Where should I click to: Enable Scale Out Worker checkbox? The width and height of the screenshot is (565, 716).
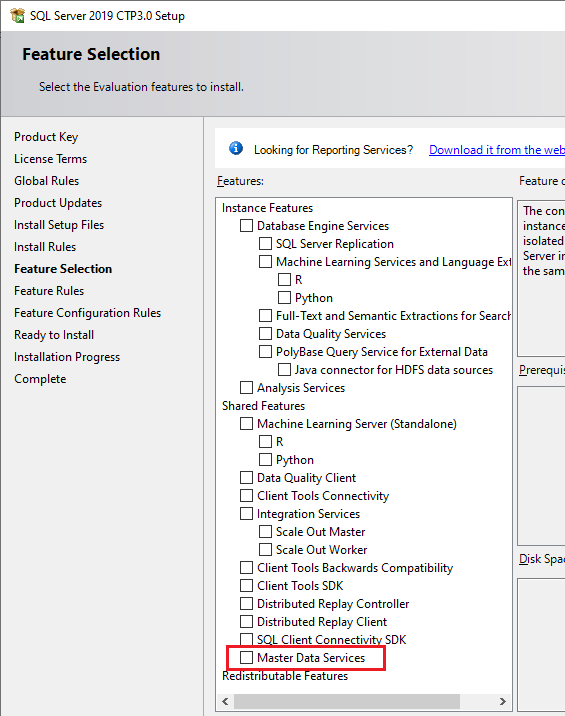click(265, 550)
